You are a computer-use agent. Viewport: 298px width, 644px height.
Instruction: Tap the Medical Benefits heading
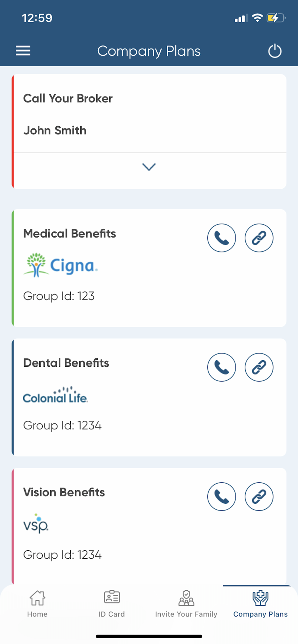coord(70,234)
